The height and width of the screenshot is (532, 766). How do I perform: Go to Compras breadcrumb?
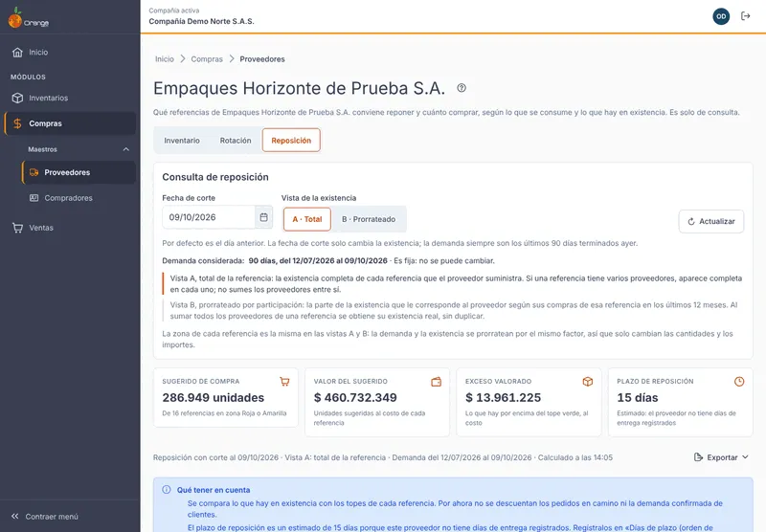[x=207, y=59]
